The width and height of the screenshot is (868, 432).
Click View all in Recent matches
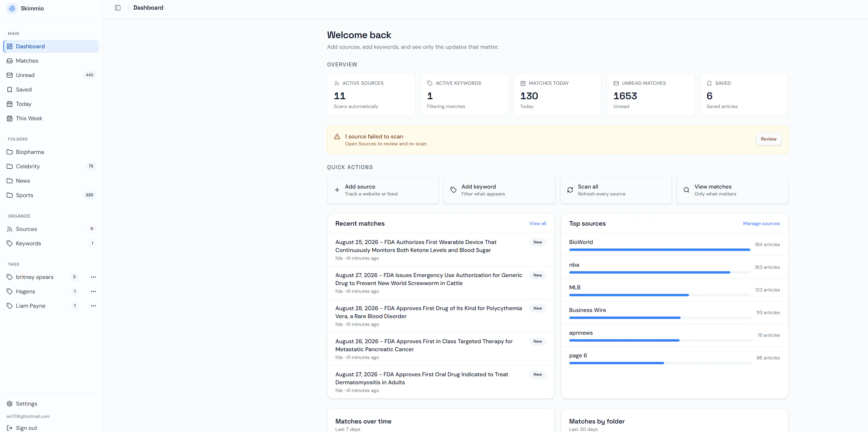(x=538, y=223)
